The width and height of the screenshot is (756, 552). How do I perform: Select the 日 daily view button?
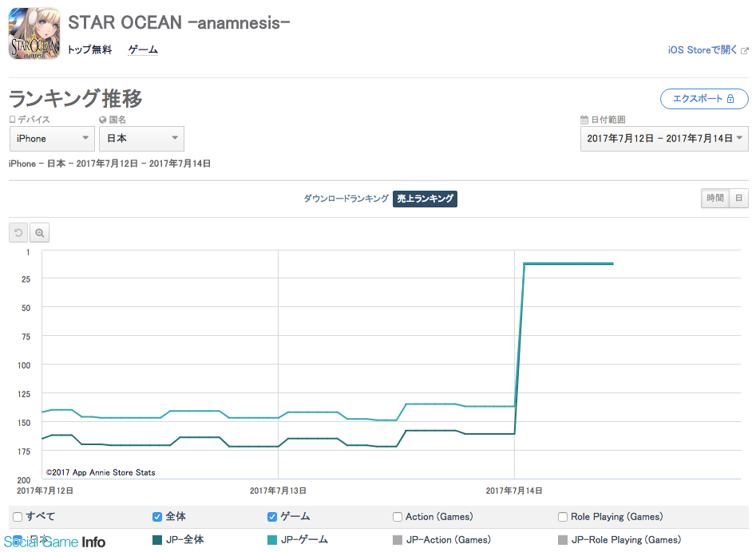(738, 198)
